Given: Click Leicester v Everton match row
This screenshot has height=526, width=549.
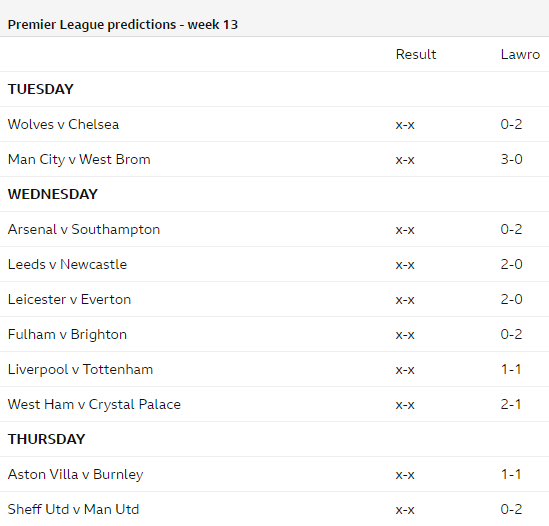Looking at the screenshot, I should (274, 299).
